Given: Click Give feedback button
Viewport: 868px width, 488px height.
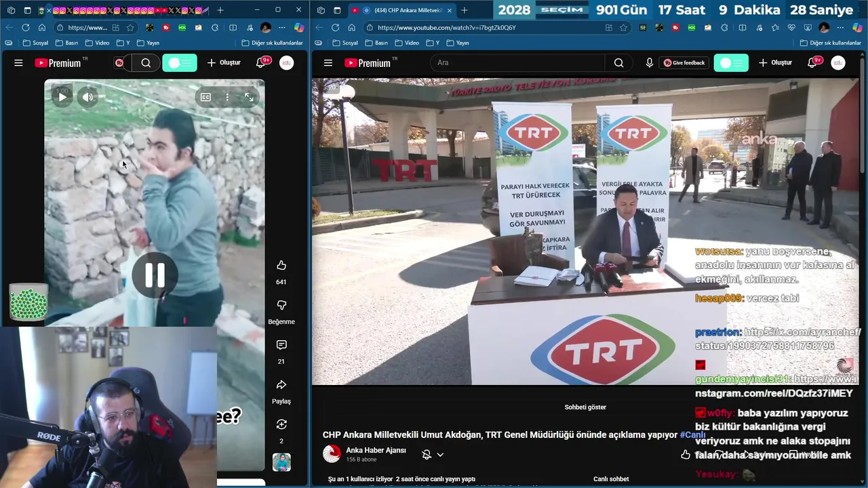Looking at the screenshot, I should (x=684, y=63).
